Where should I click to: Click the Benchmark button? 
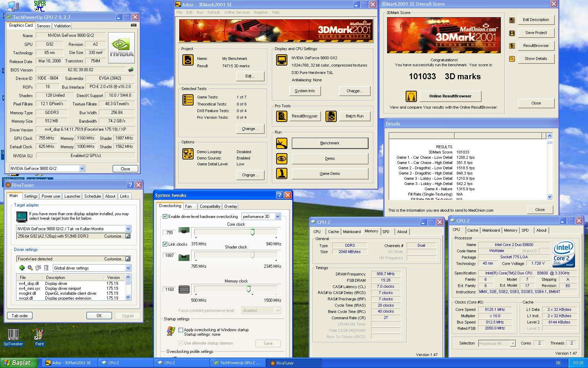[x=330, y=143]
